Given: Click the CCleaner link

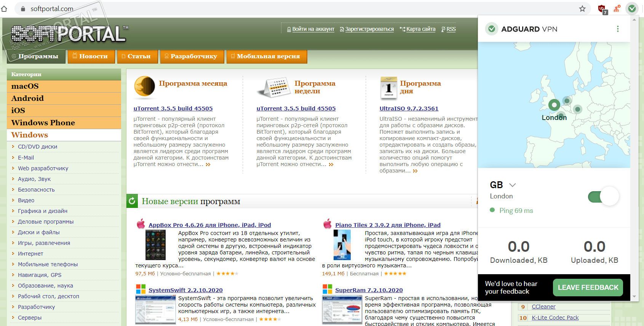Looking at the screenshot, I should (543, 307).
